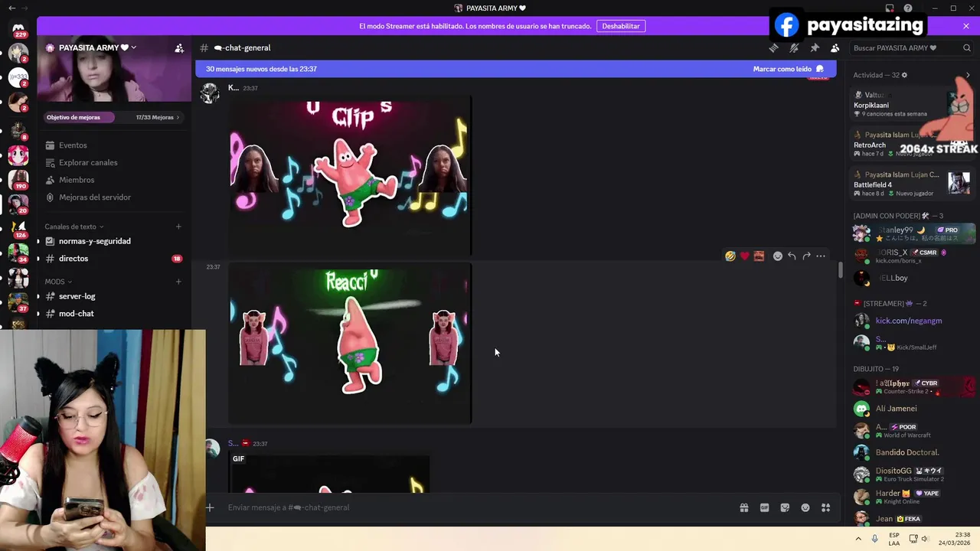Reply to the hovered message

tap(792, 256)
